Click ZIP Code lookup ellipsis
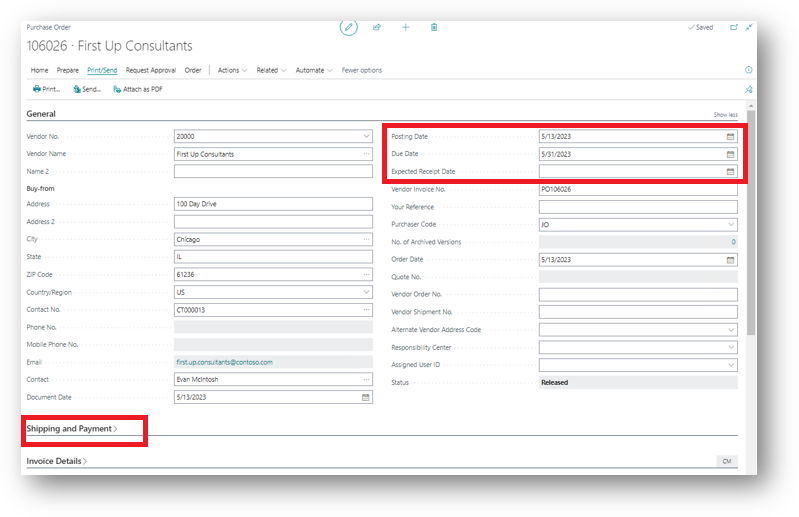This screenshot has width=799, height=517. tap(366, 275)
